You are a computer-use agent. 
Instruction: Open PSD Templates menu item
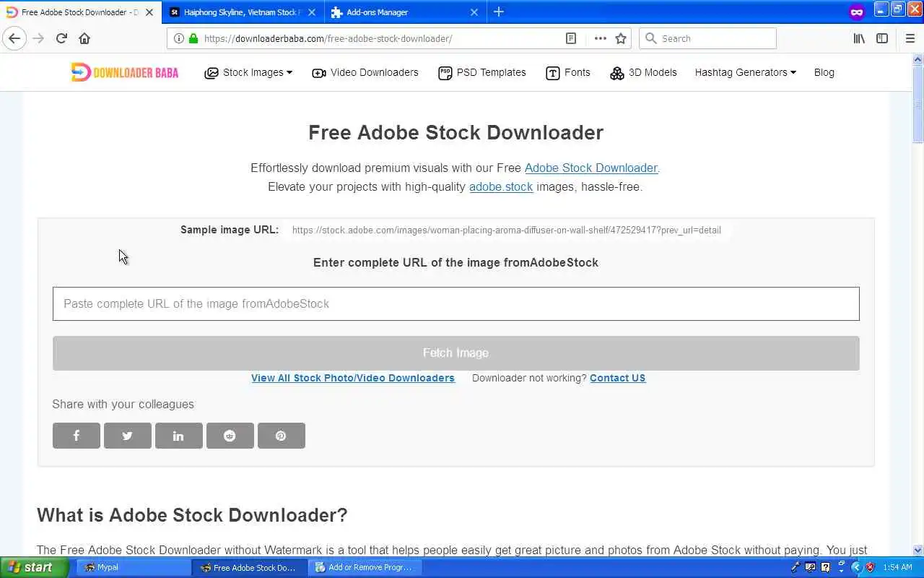click(x=482, y=72)
